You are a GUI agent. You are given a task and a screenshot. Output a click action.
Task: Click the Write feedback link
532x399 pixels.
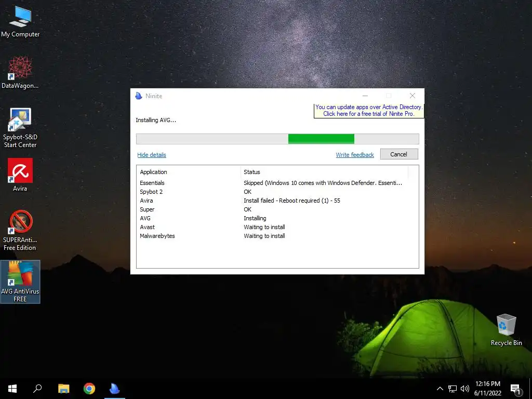355,155
